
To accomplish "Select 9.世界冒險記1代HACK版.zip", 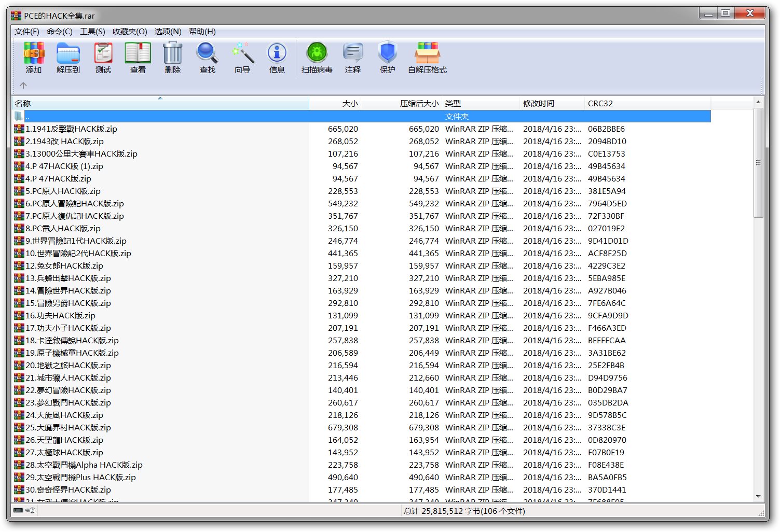I will coord(76,241).
